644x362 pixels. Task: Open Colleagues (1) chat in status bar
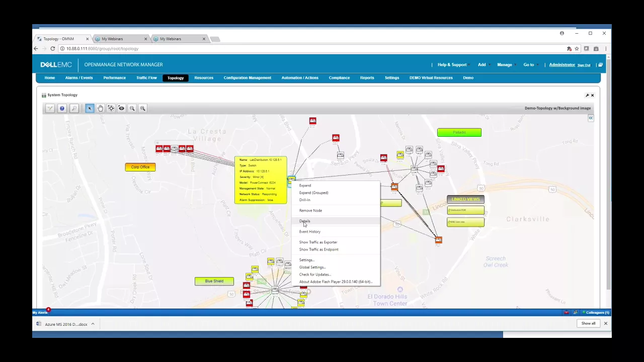[x=596, y=313]
